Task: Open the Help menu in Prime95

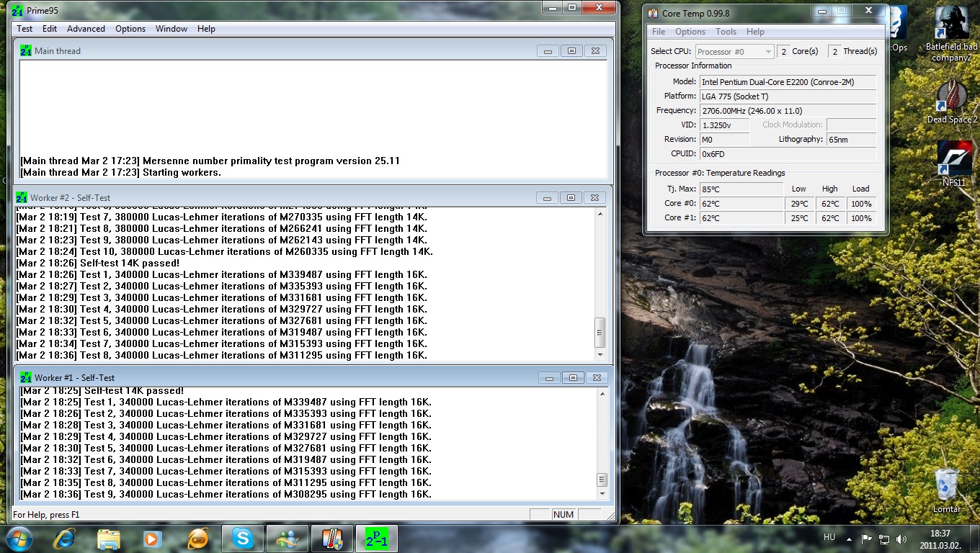Action: point(206,29)
